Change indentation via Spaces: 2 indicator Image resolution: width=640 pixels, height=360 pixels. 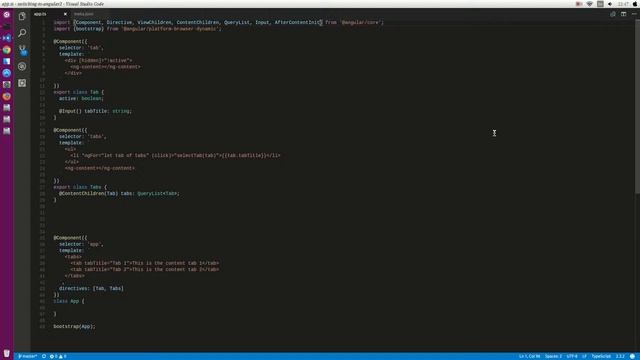[553, 356]
